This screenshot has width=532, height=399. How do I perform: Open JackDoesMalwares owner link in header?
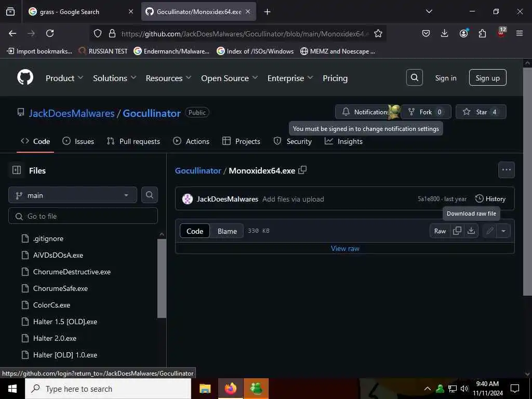(x=72, y=113)
